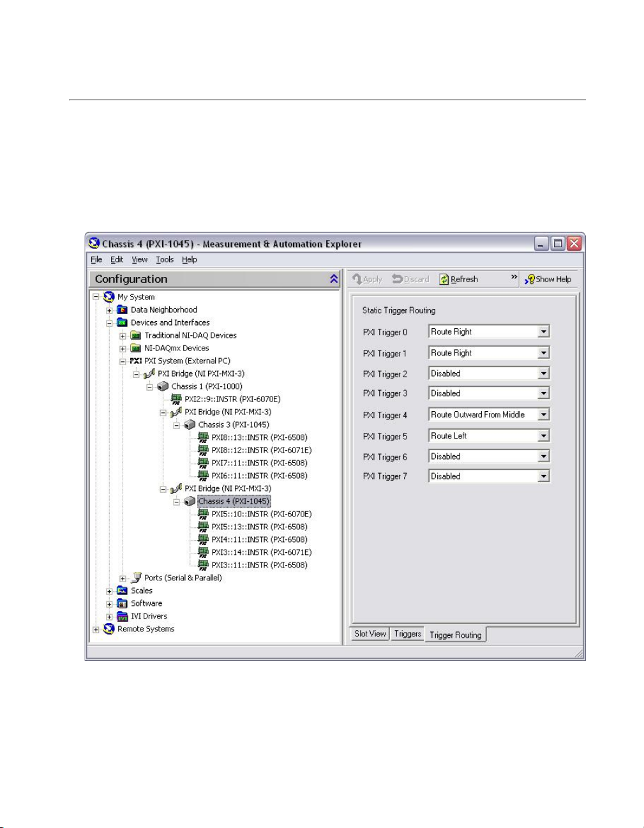Switch to the Slot View tab
644x828 pixels.
coord(370,634)
